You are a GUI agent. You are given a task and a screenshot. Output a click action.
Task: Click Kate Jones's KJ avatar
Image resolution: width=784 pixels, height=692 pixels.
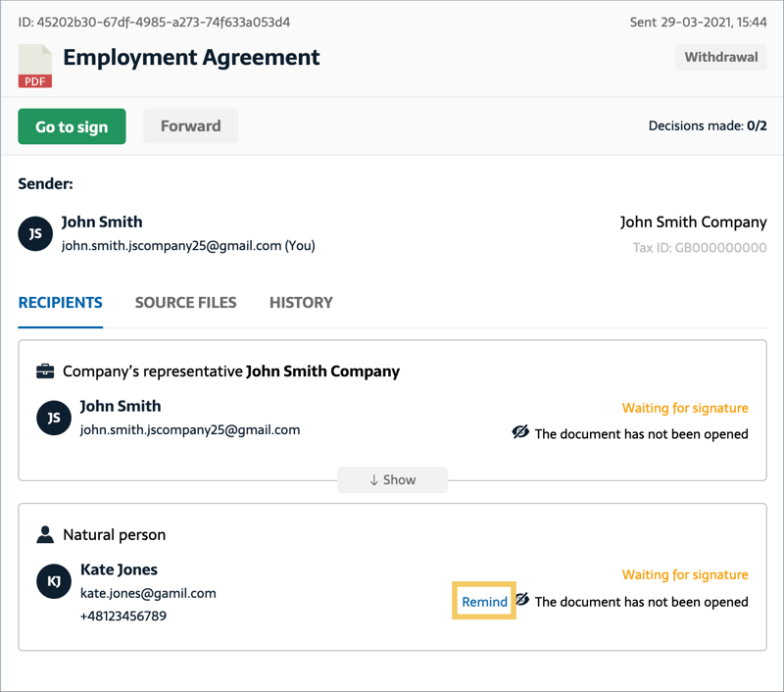coord(53,581)
